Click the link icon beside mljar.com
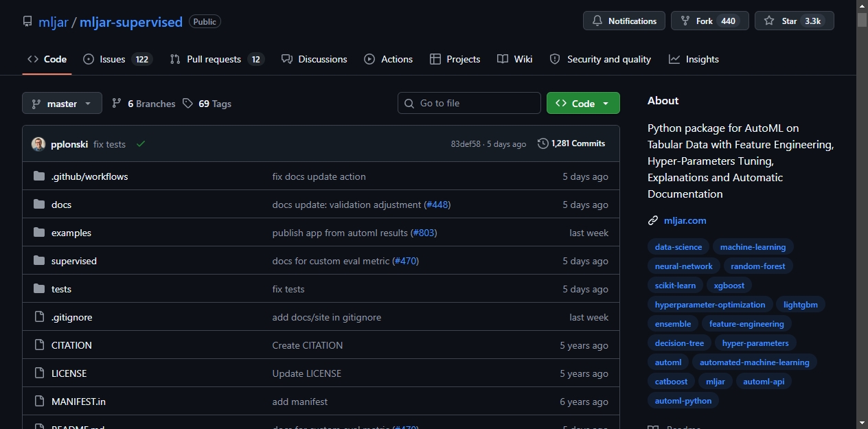This screenshot has height=429, width=868. click(653, 220)
